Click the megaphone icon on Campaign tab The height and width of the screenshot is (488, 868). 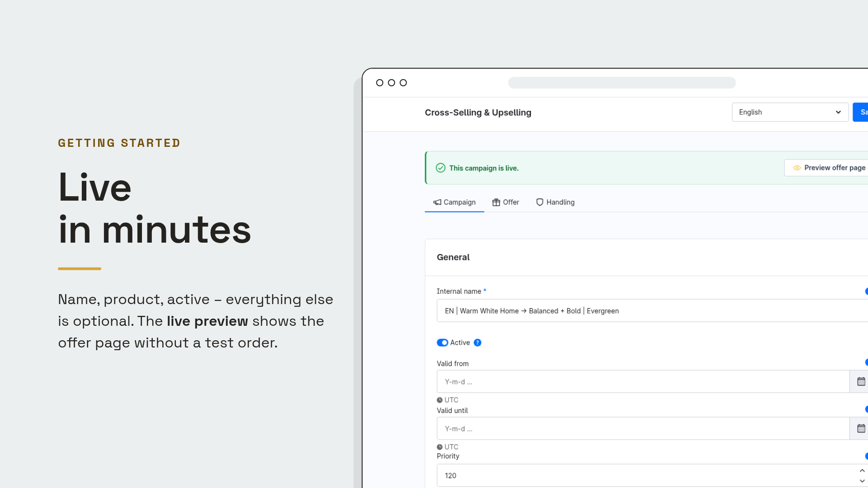click(437, 202)
